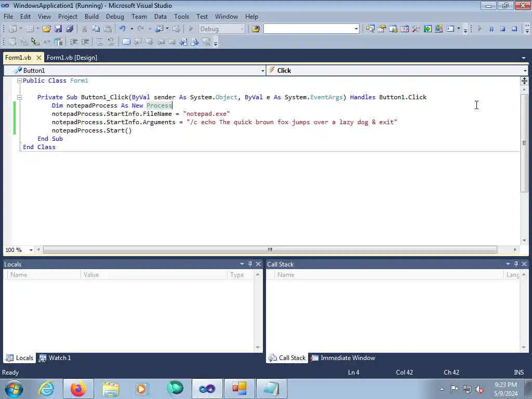Open the Project menu
Screen dimensions: 532x399
pyautogui.click(x=68, y=16)
